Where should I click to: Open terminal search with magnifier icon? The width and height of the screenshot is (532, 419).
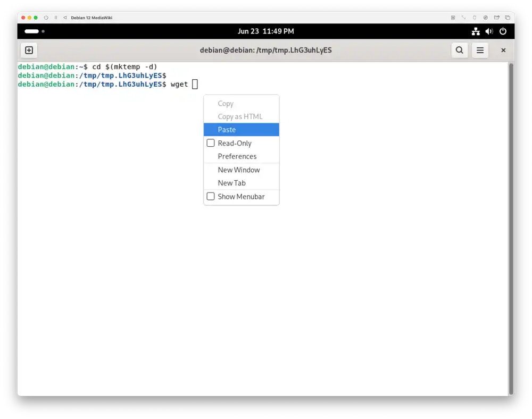[460, 50]
